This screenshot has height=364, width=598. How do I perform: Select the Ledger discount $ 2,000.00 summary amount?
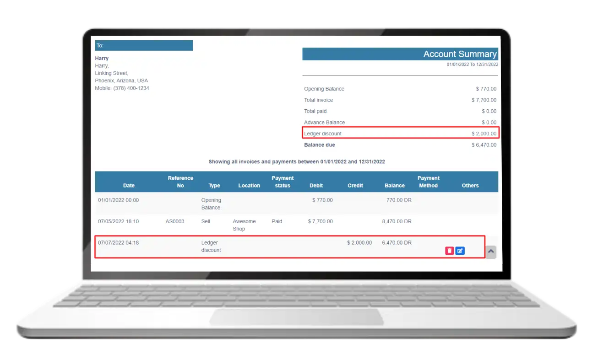point(484,134)
